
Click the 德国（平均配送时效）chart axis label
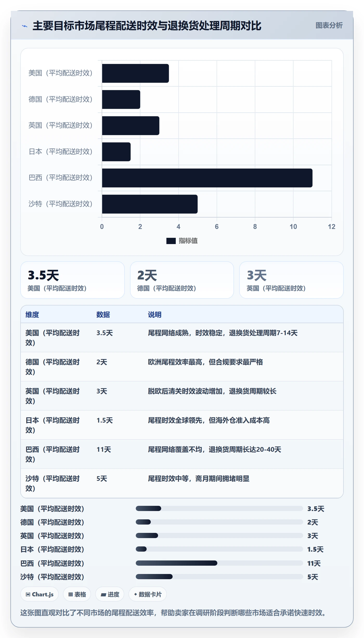61,99
